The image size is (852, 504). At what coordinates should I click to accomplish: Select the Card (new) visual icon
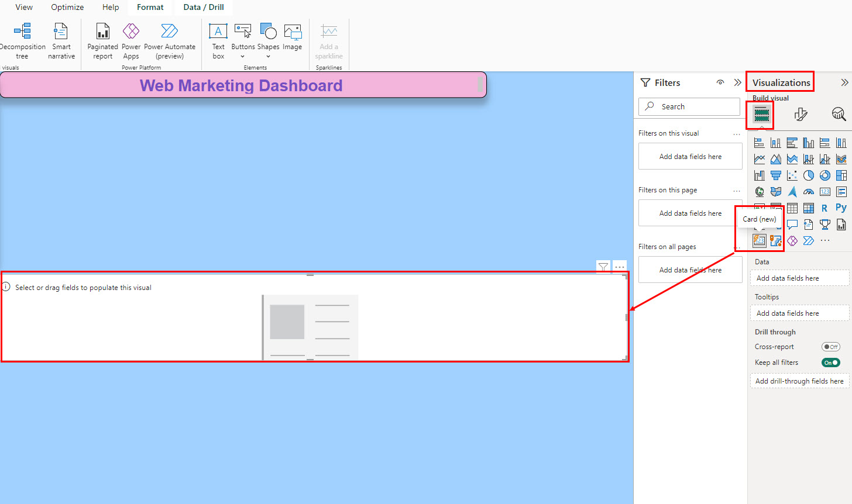[760, 240]
